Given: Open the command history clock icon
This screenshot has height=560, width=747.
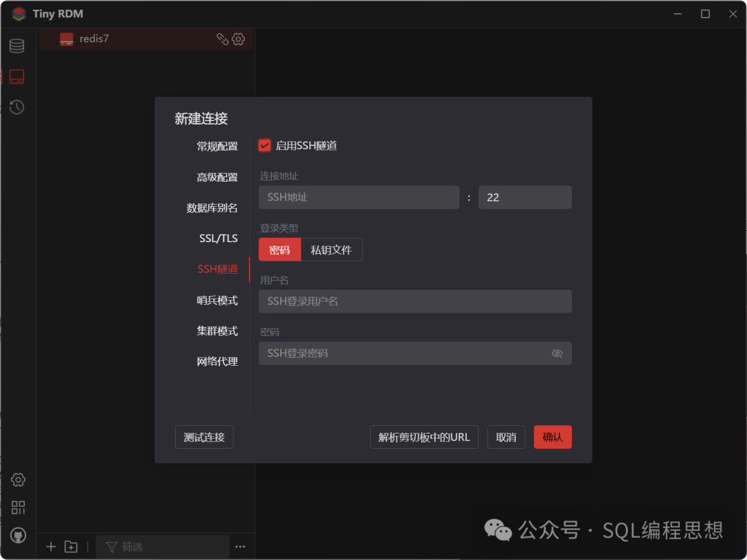Looking at the screenshot, I should [17, 107].
